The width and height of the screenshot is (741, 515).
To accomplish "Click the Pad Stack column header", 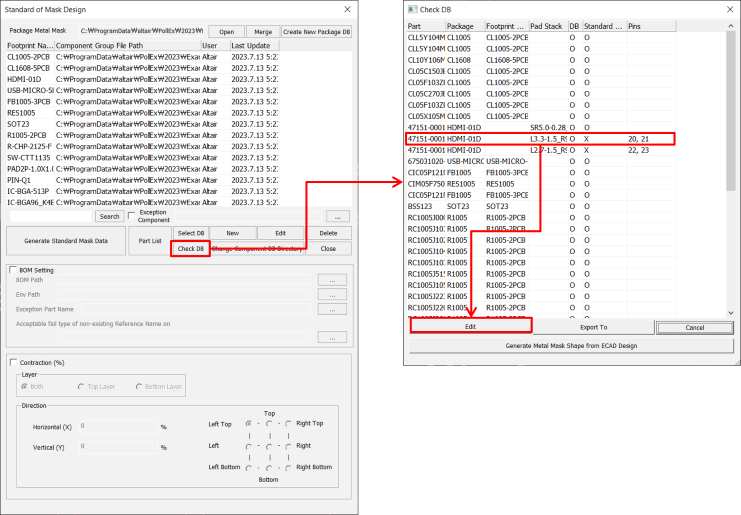I will (x=547, y=26).
